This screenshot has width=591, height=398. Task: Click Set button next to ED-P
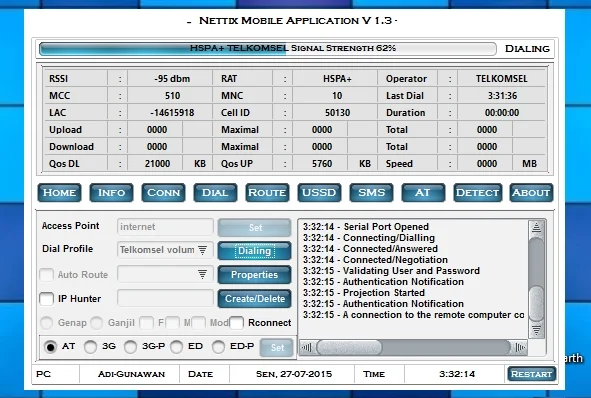(x=277, y=347)
